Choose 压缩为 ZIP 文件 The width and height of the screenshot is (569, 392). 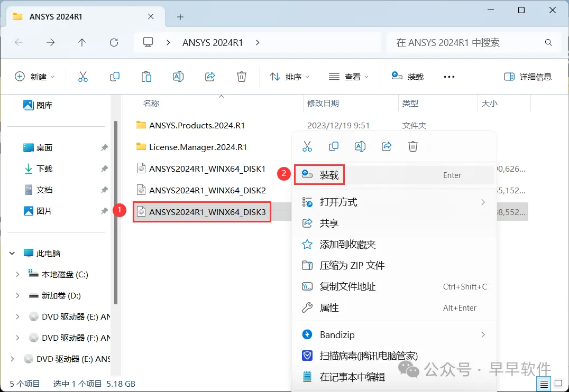click(394, 265)
